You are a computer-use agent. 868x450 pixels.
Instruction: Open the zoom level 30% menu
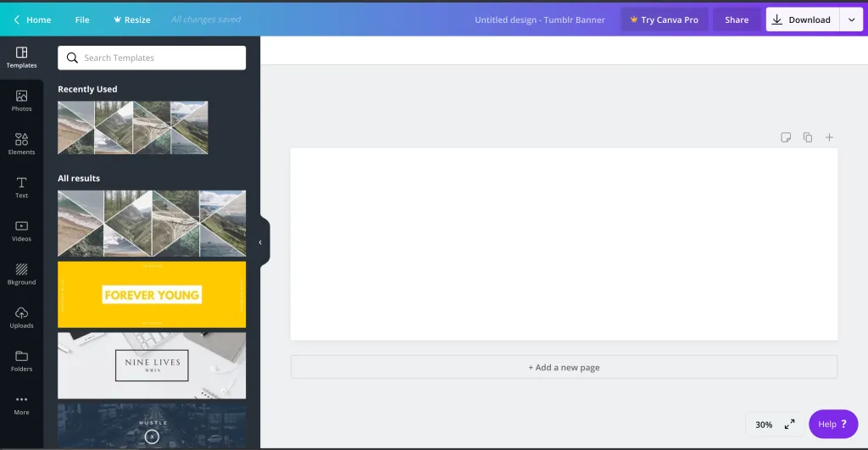764,425
